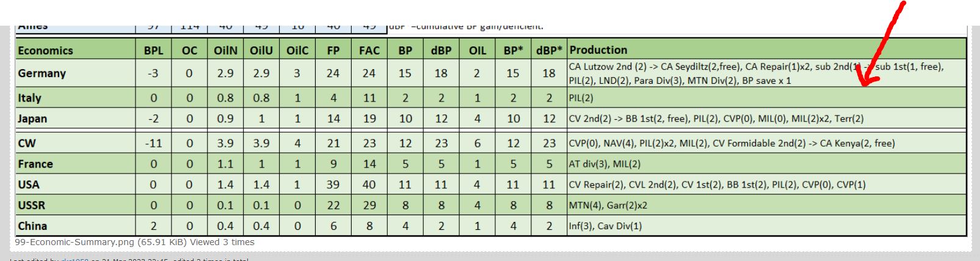
Task: Click the dBP* column header
Action: coord(549,50)
